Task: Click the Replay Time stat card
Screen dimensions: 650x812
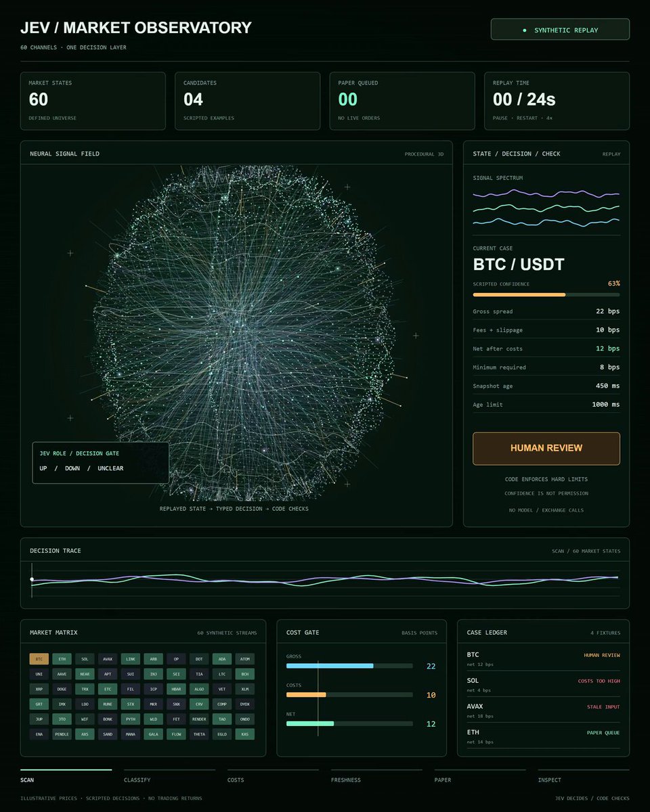Action: [557, 101]
